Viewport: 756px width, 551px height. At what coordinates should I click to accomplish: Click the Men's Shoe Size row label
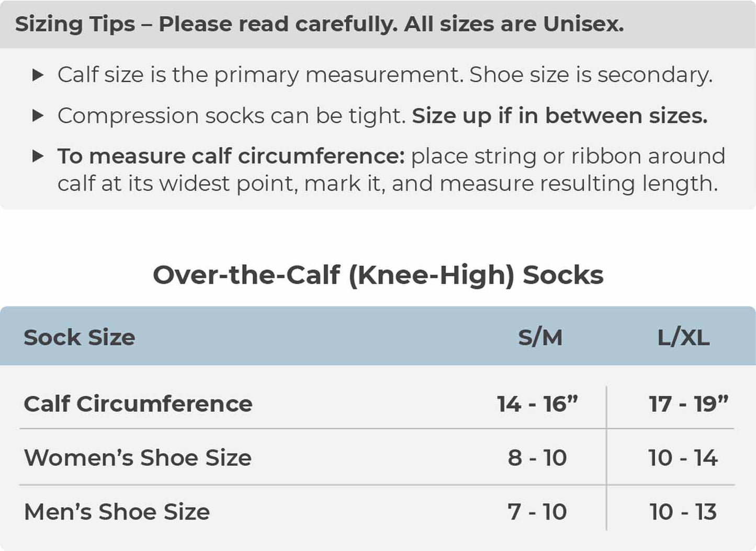tap(117, 512)
